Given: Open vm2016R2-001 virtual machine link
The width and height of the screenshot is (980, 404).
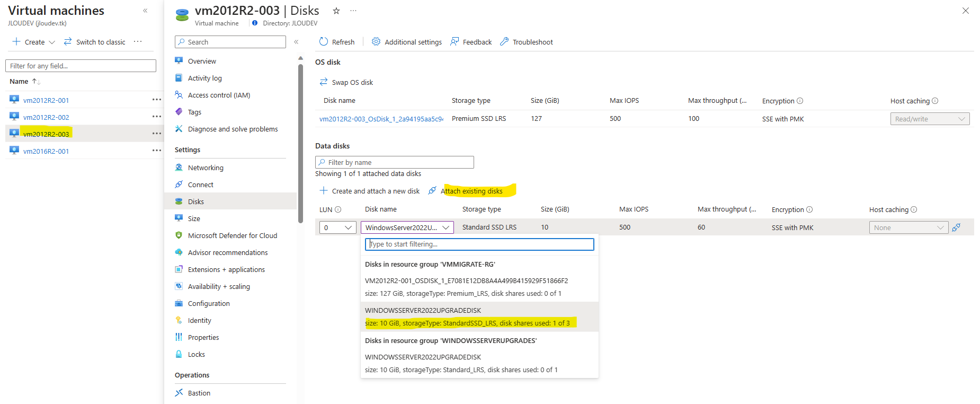Looking at the screenshot, I should point(46,151).
